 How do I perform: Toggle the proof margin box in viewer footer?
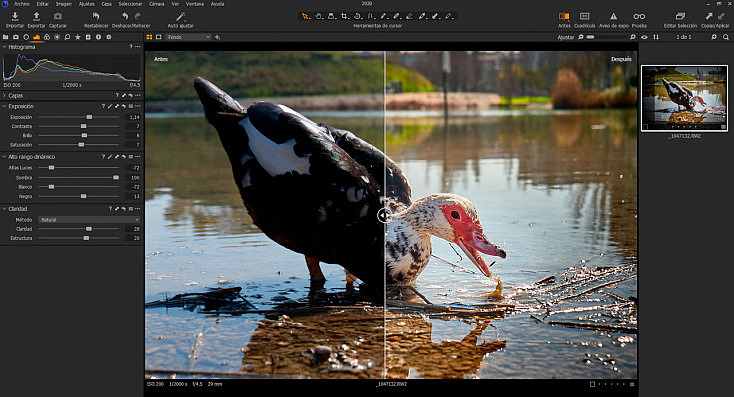click(592, 384)
